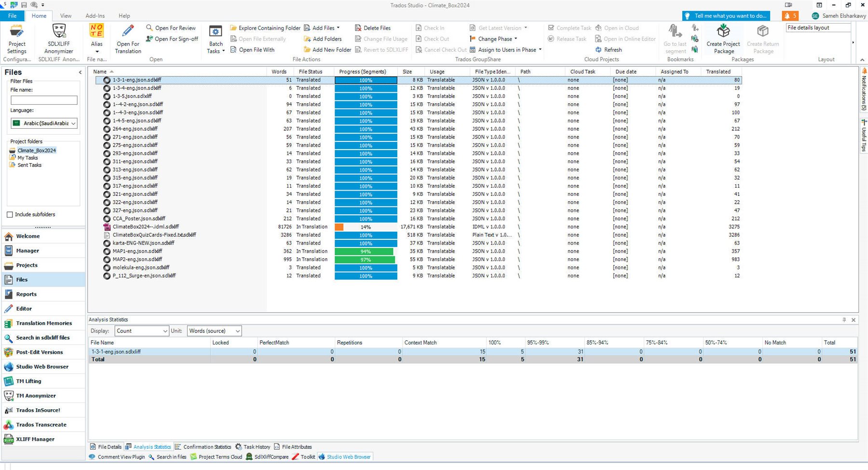Screen dimensions: 868x470
Task: Open Reports view
Action: [x=43, y=294]
